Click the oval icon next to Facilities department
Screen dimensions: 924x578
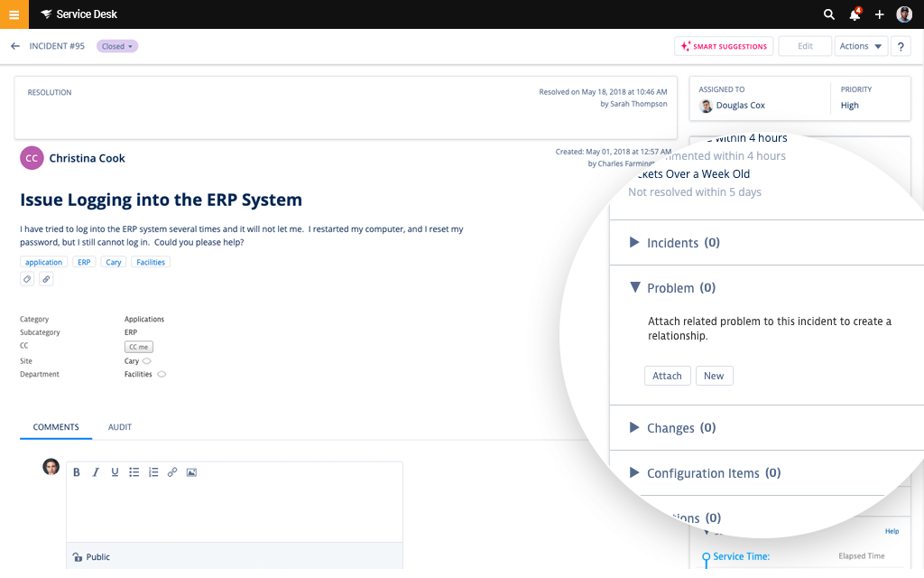click(x=162, y=374)
